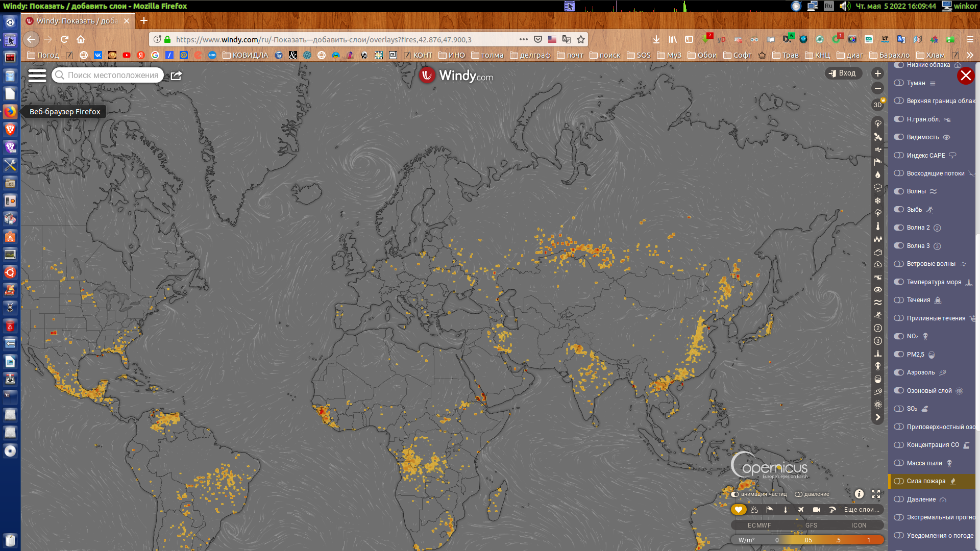Toggle fullscreen map arrows icon
The image size is (980, 551).
click(x=876, y=494)
